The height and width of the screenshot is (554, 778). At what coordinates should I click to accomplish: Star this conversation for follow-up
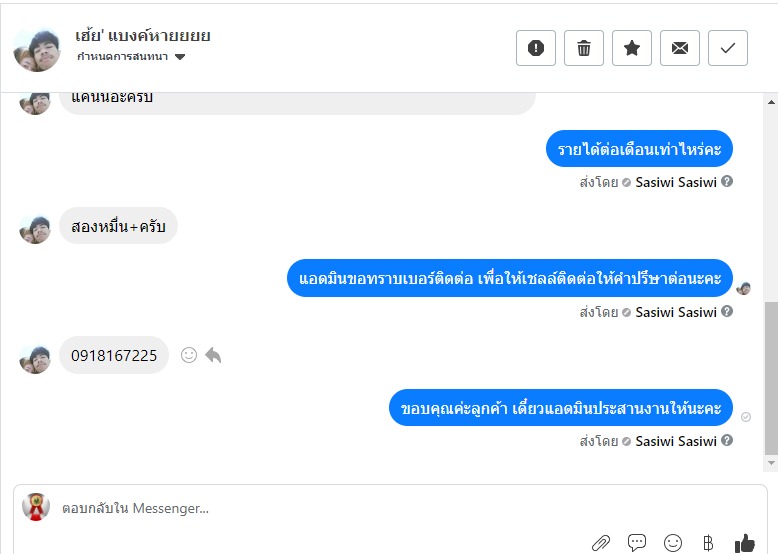[632, 48]
